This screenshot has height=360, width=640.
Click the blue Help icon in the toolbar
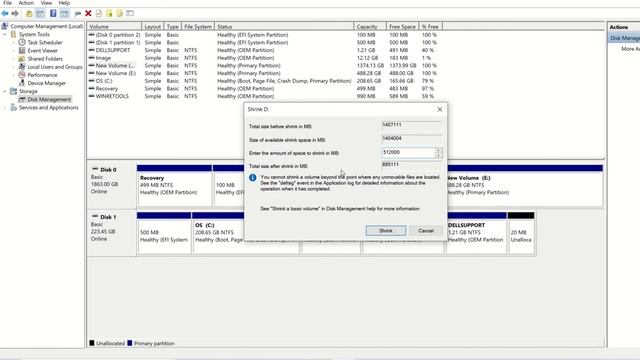[x=53, y=13]
